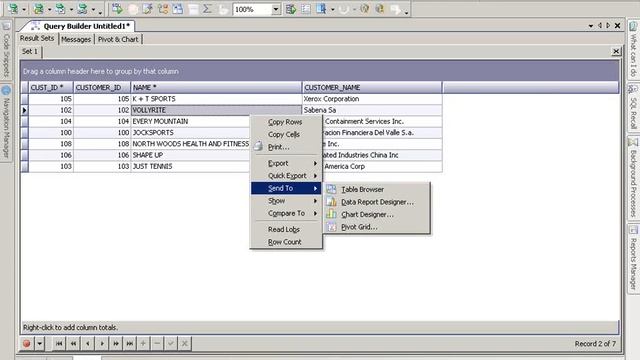The width and height of the screenshot is (640, 360).
Task: Open the document tab list dropdown arrow
Action: (x=591, y=26)
